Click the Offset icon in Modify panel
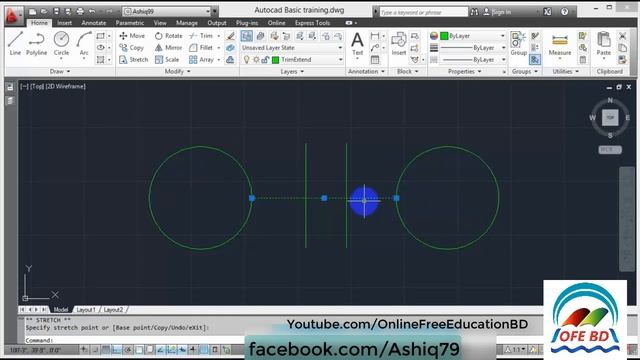This screenshot has height=360, width=640. (230, 60)
